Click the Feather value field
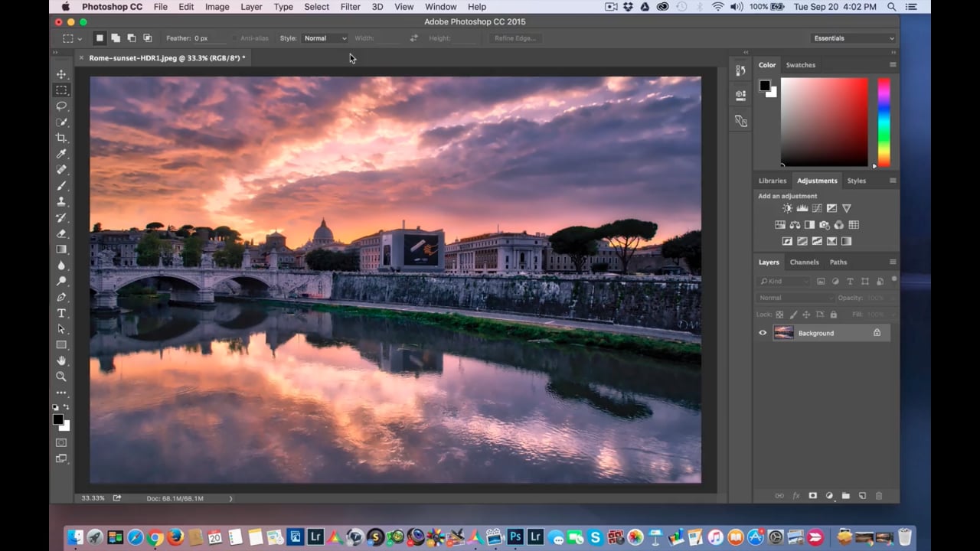980x551 pixels. [211, 38]
